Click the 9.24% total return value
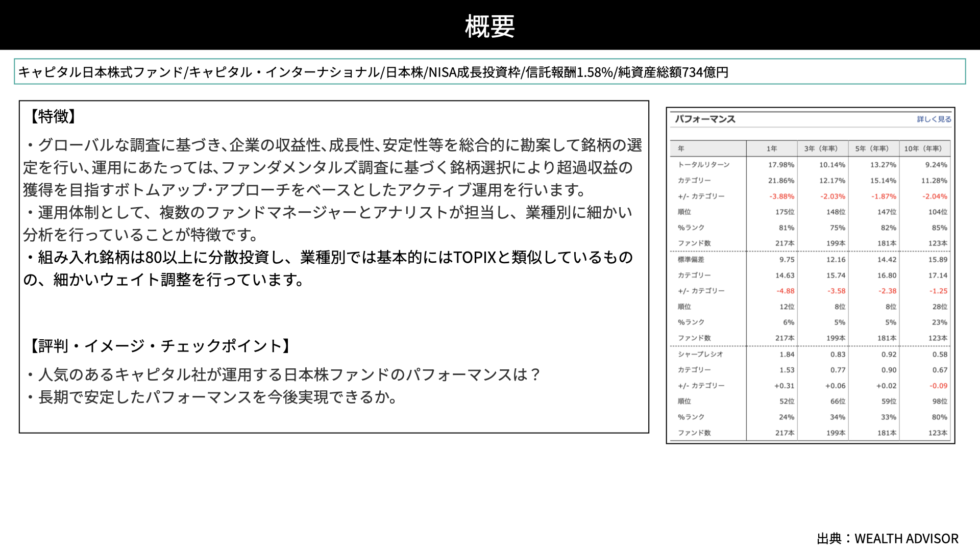This screenshot has height=551, width=980. point(937,165)
